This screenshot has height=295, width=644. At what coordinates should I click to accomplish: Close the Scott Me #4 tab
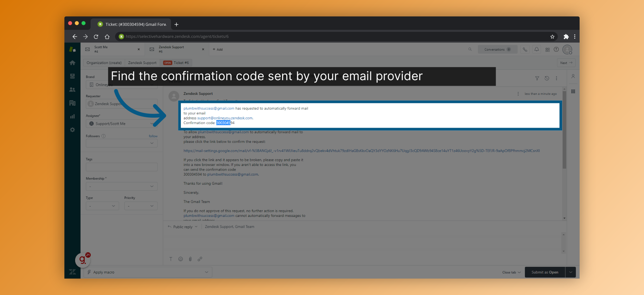tap(139, 49)
